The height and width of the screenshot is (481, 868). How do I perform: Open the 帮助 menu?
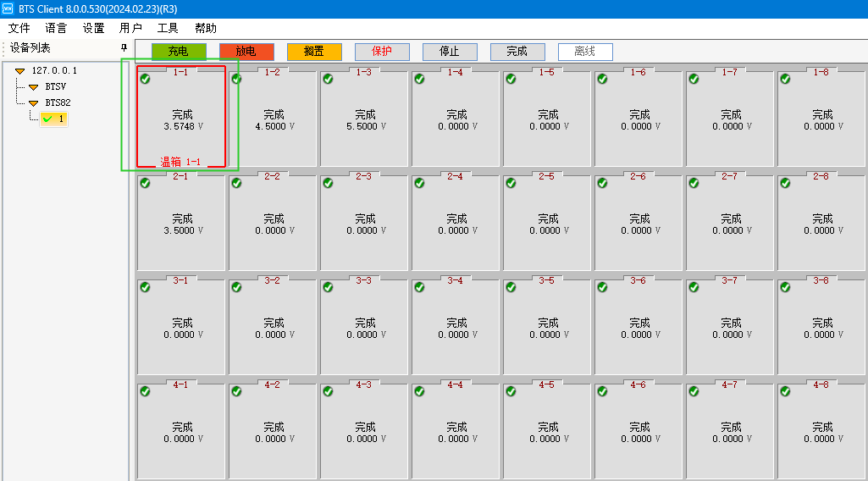[206, 28]
